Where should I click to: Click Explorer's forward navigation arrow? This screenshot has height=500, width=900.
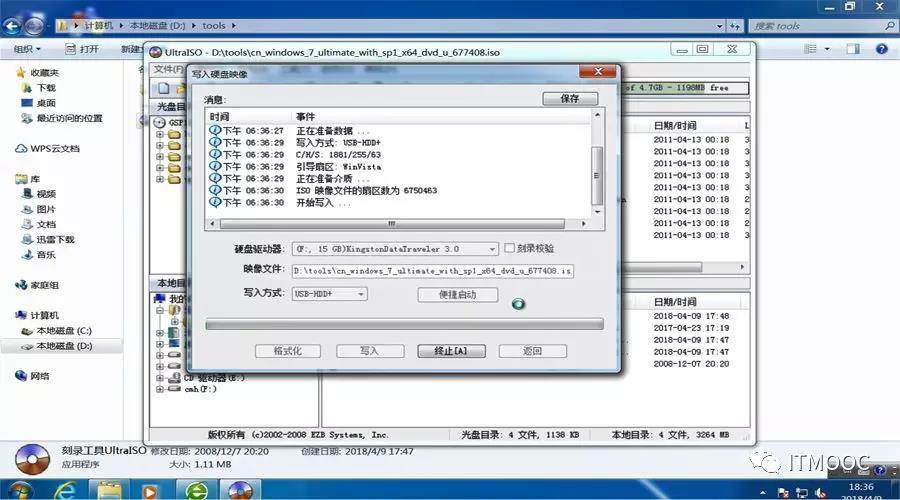tap(34, 26)
